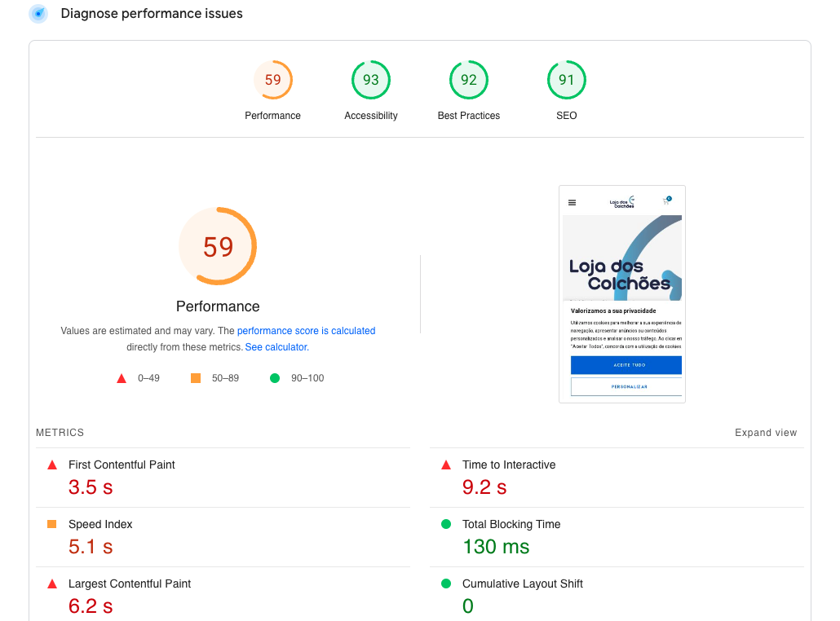Click the red triangle beside First Contentful Paint
This screenshot has width=840, height=621.
tap(52, 465)
